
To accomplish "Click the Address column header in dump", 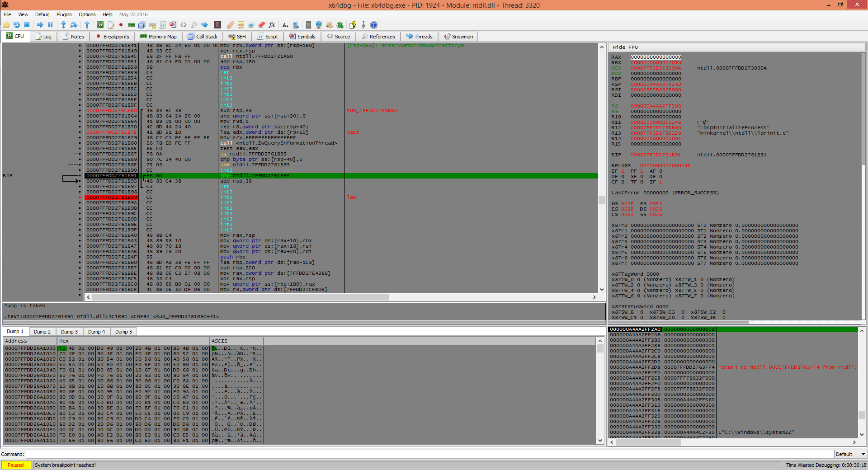I will coord(30,341).
